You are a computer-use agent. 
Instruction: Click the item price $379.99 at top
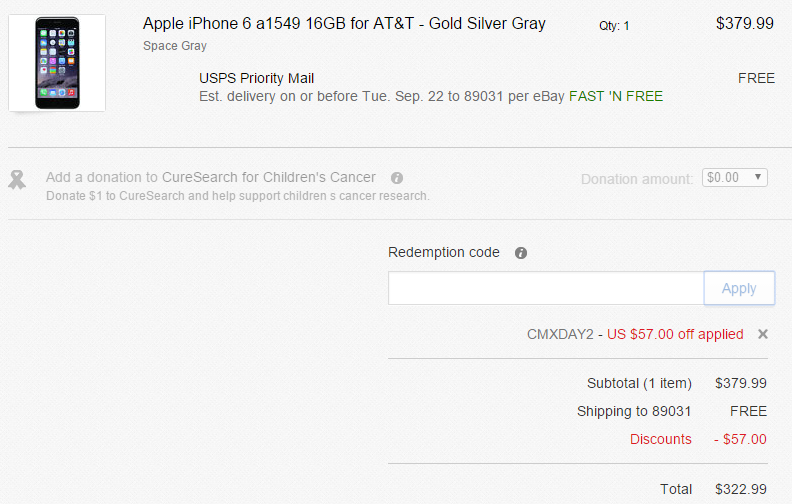point(745,24)
